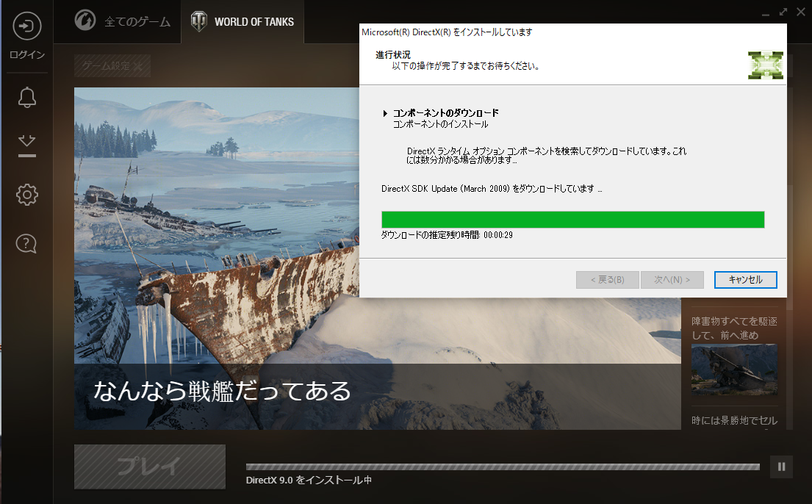812x504 pixels.
Task: Select the WORLD OF TANKS tab
Action: (242, 22)
